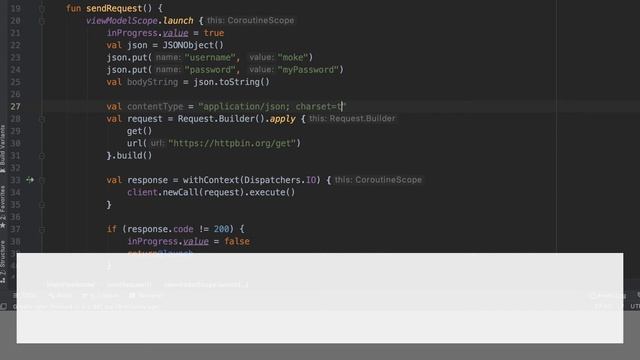Click the 'value:' parameter hint before "myPassword"
Screen dimensions: 640x360
pyautogui.click(x=261, y=70)
